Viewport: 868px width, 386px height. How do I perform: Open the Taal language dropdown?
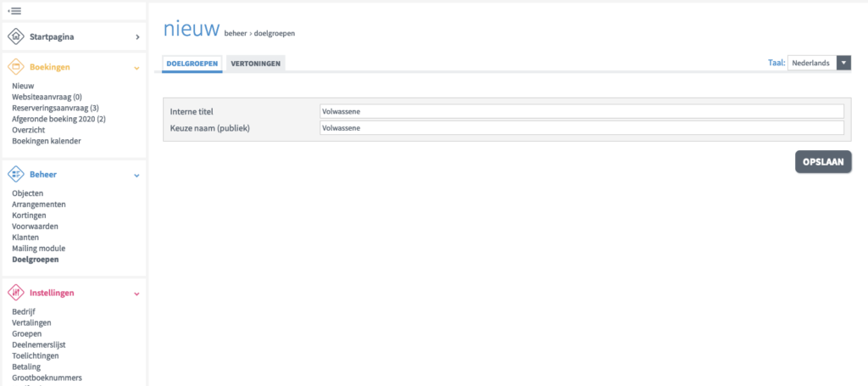[x=819, y=63]
